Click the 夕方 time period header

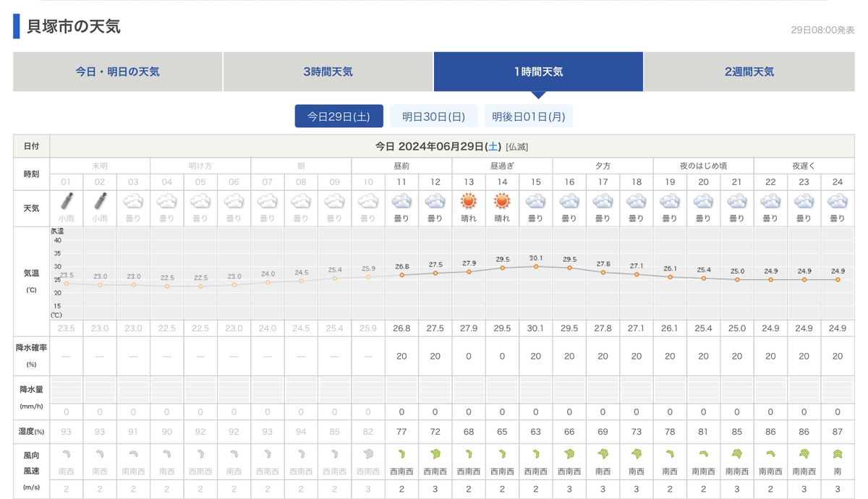[x=603, y=166]
